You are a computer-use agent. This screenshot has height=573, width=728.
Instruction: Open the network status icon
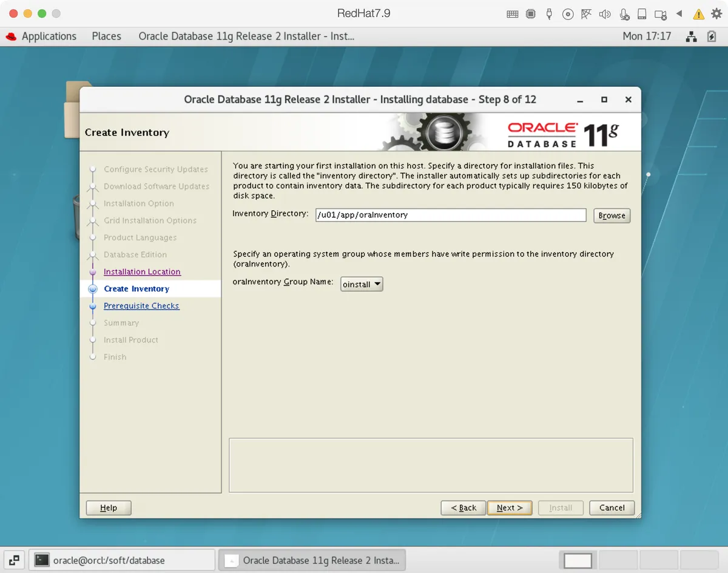[586, 13]
